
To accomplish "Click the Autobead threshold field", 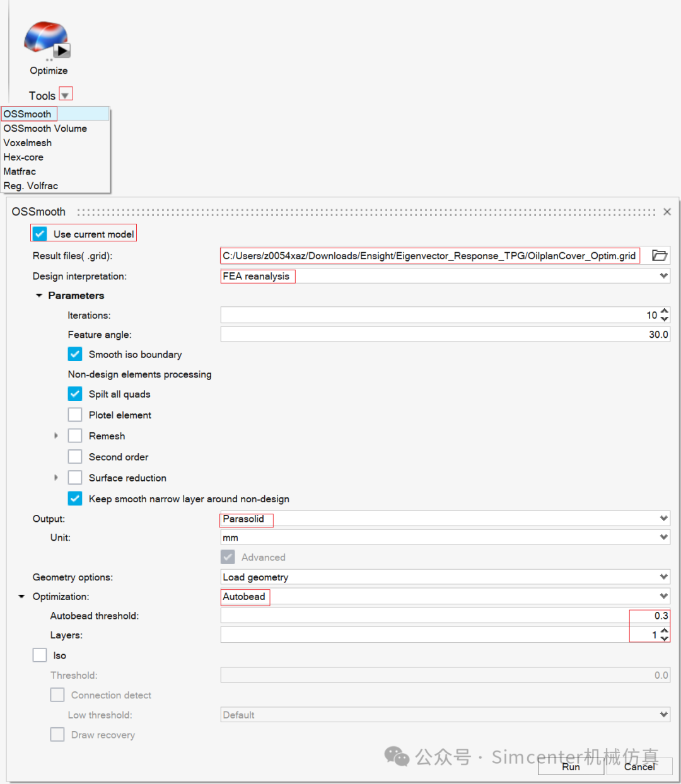I will [445, 616].
